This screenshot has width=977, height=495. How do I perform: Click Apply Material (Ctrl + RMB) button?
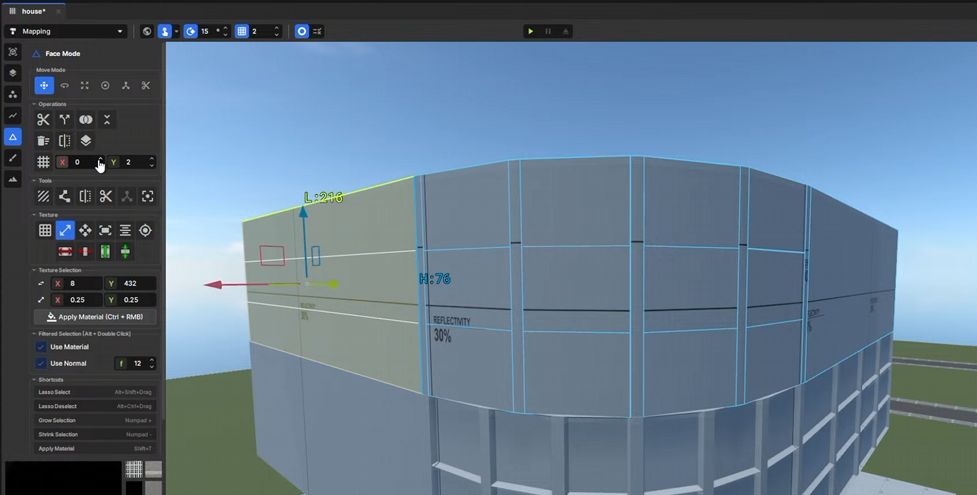95,317
